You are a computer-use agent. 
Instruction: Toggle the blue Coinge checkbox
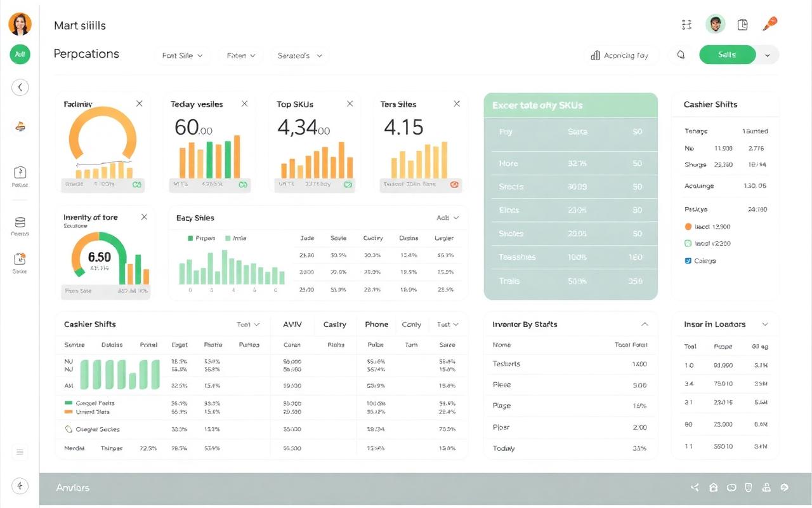click(688, 260)
